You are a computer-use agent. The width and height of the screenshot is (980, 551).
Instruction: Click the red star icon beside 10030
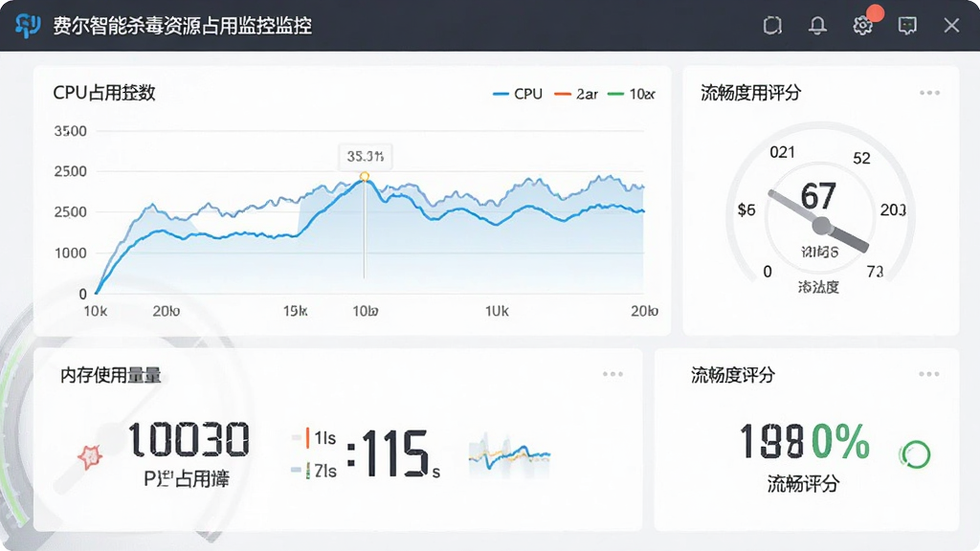tap(89, 456)
